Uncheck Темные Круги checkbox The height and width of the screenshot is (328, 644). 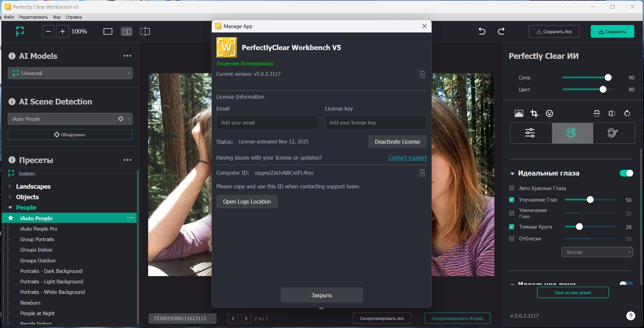pyautogui.click(x=512, y=227)
